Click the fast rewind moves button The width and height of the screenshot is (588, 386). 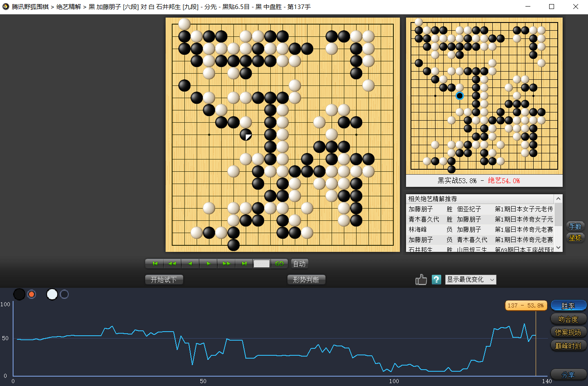click(x=172, y=264)
